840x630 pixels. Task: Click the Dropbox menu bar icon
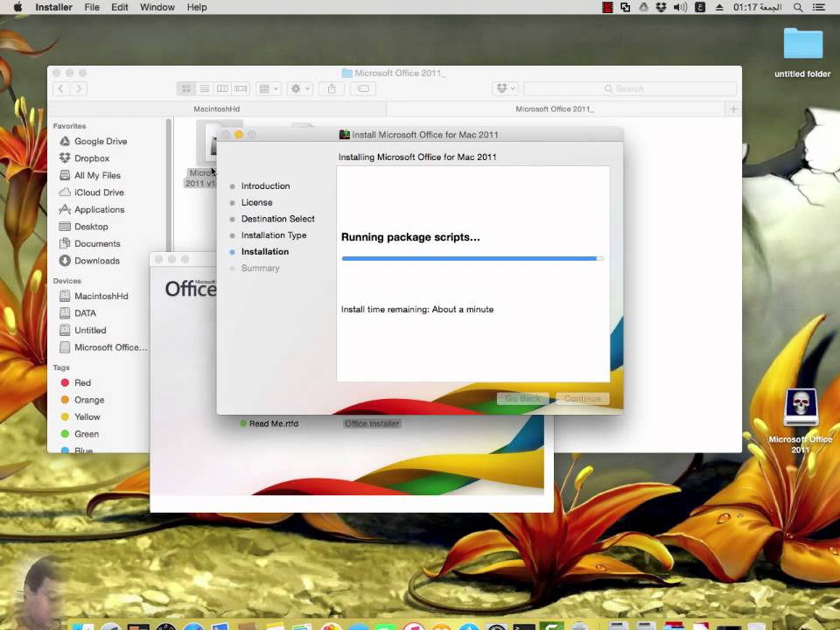click(661, 7)
